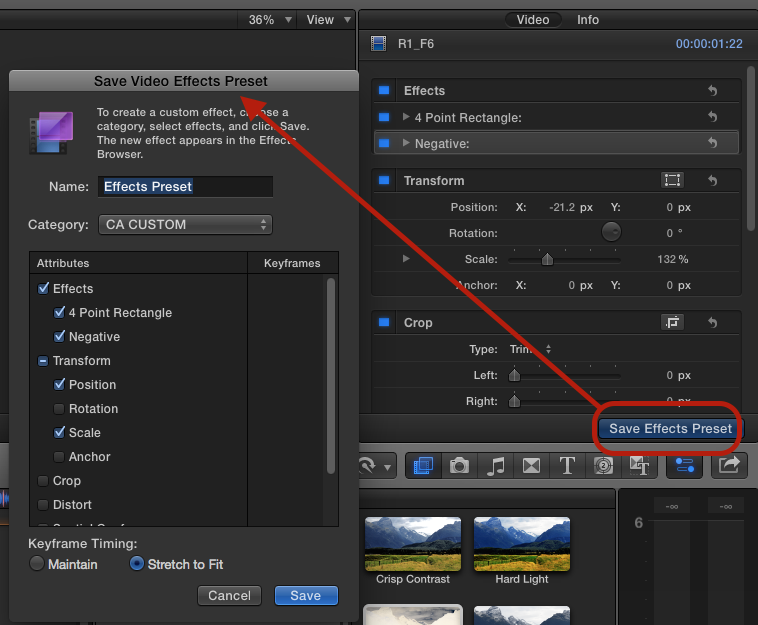Enable the Rotation attribute checkbox

60,409
